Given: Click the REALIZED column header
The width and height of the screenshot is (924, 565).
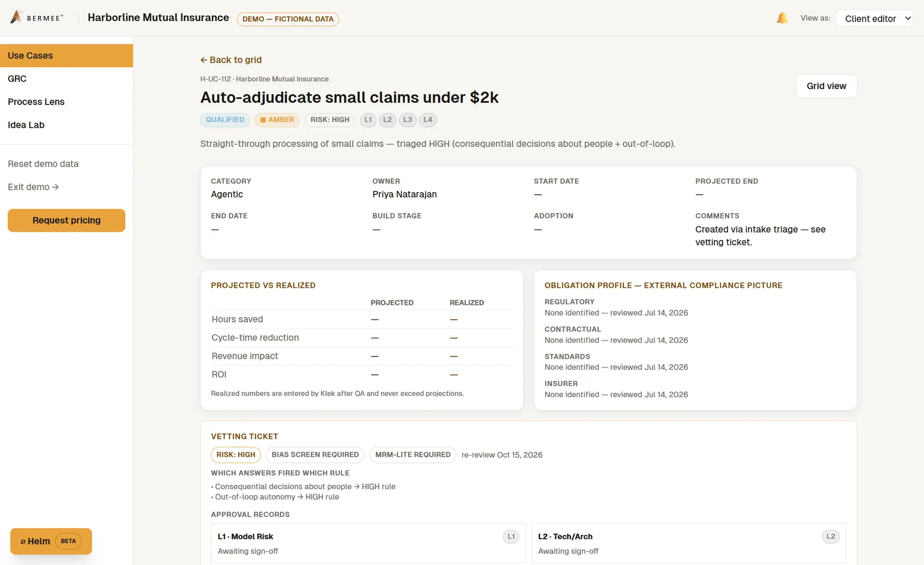Looking at the screenshot, I should tap(467, 303).
